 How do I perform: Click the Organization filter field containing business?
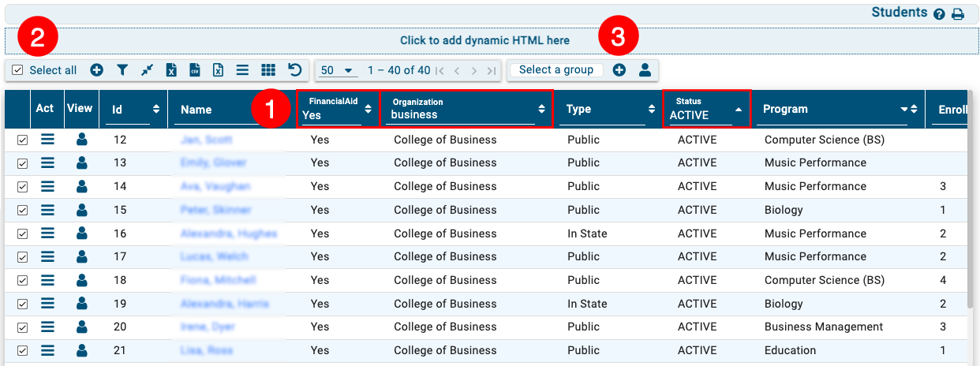462,115
